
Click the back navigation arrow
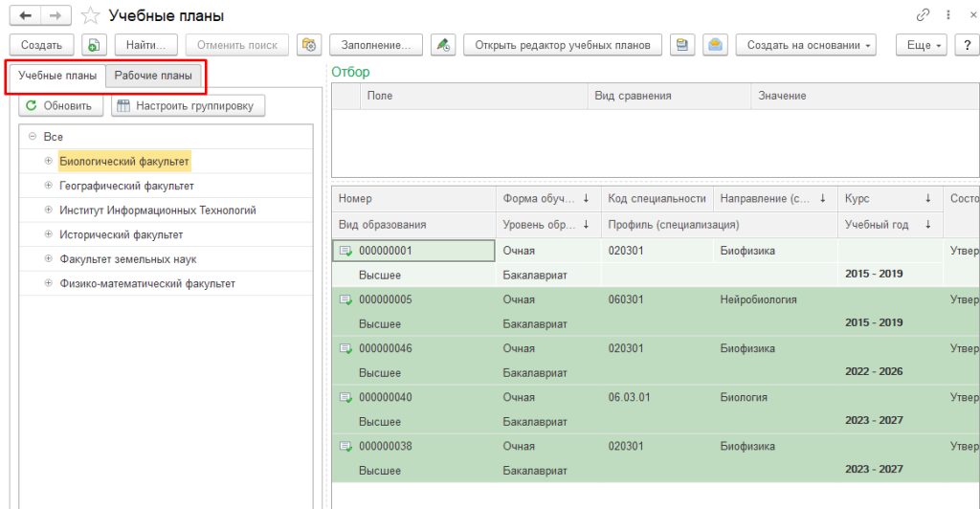click(25, 15)
